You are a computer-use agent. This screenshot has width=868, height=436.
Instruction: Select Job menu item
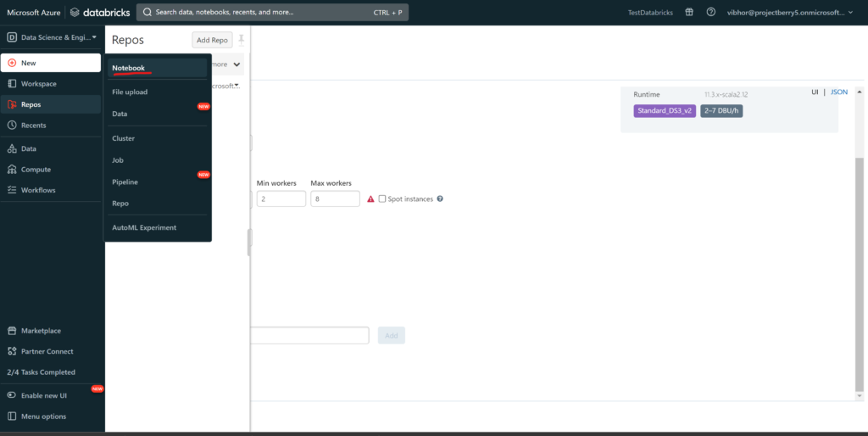pyautogui.click(x=157, y=160)
